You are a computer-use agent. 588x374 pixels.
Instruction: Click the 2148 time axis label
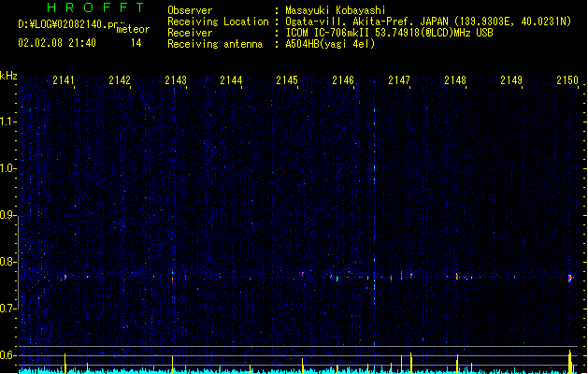[x=455, y=80]
